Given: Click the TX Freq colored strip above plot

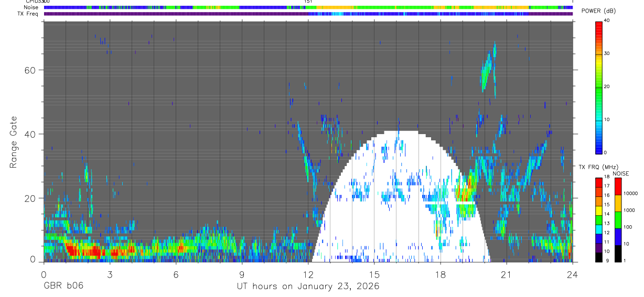Looking at the screenshot, I should point(308,14).
